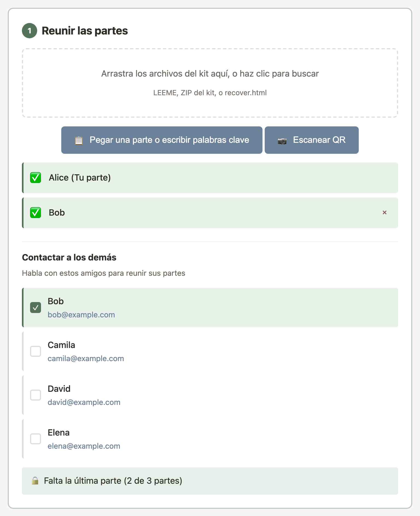Screen dimensions: 420x516
Task: Check the Camila contact checkbox
Action: pyautogui.click(x=36, y=351)
